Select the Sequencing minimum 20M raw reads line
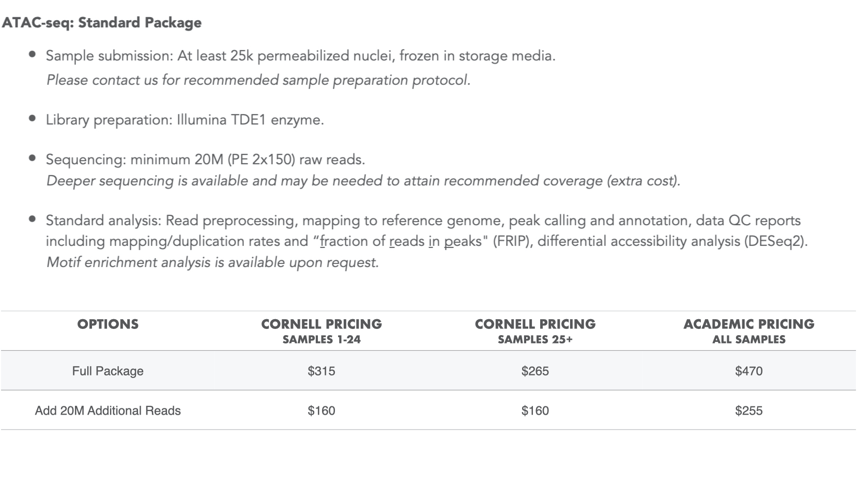The width and height of the screenshot is (857, 504). click(x=205, y=160)
